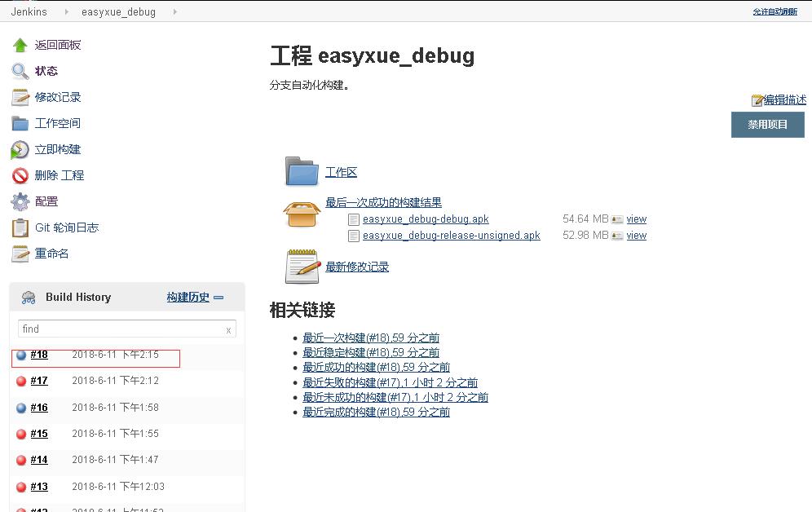812x512 pixels.
Task: Click view link for release-unsigned apk
Action: [637, 236]
